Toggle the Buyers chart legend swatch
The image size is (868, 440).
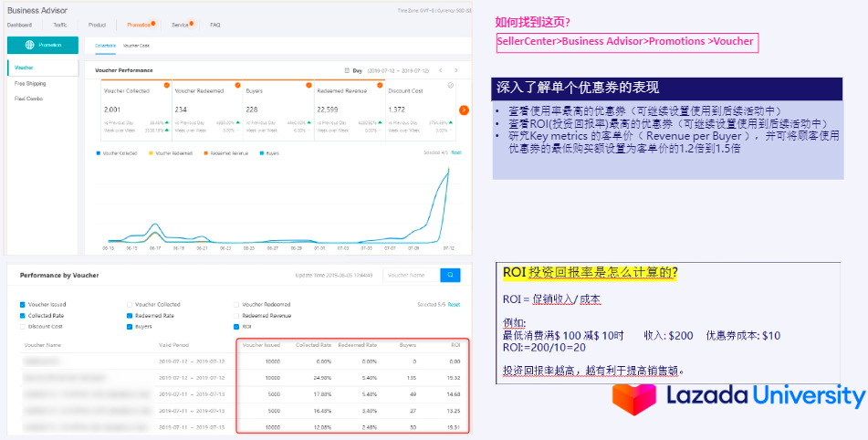pyautogui.click(x=261, y=153)
